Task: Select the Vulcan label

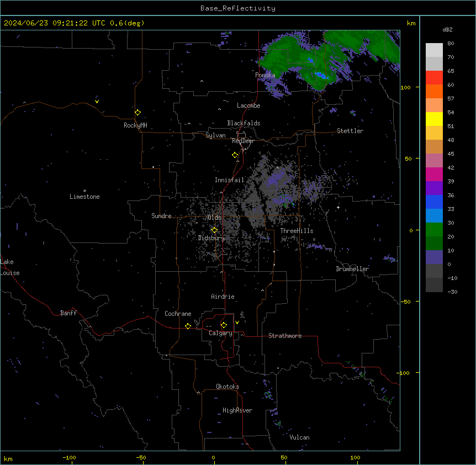Action: [x=300, y=437]
